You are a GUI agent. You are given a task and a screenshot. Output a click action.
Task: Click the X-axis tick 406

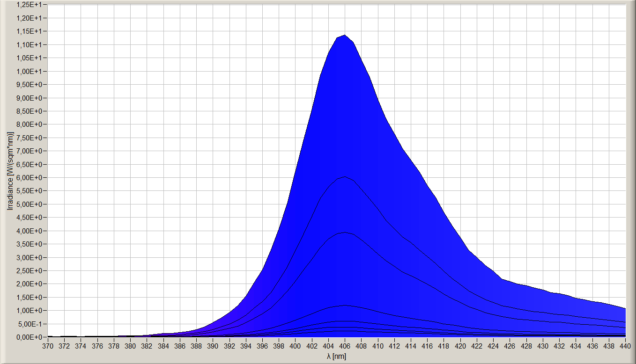pos(345,346)
